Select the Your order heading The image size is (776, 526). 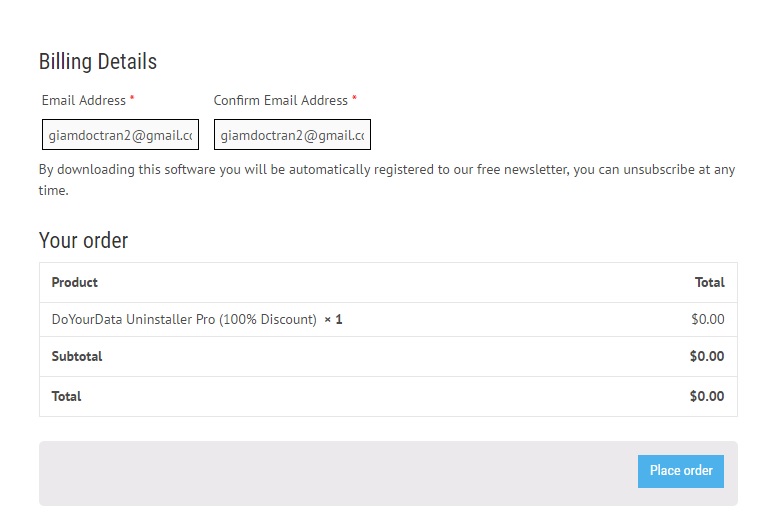point(84,240)
